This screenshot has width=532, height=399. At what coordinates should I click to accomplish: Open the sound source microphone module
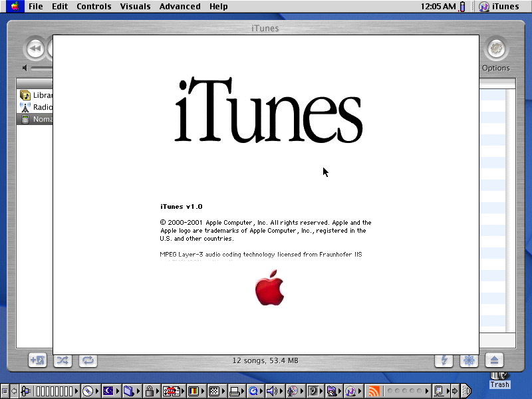coord(292,391)
